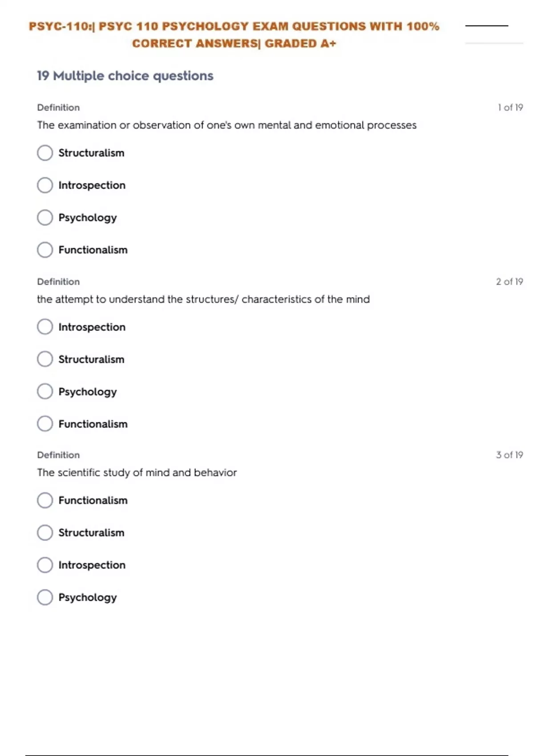Click the "19 Multiple choice questions" heading
Viewport: 534px width, 756px height.
coord(125,76)
